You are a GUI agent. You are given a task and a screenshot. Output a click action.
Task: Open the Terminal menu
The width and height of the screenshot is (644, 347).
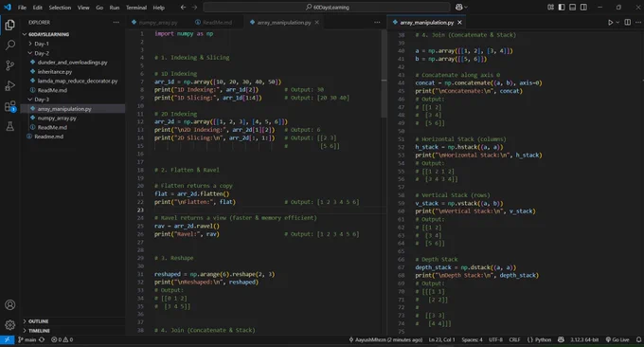136,8
